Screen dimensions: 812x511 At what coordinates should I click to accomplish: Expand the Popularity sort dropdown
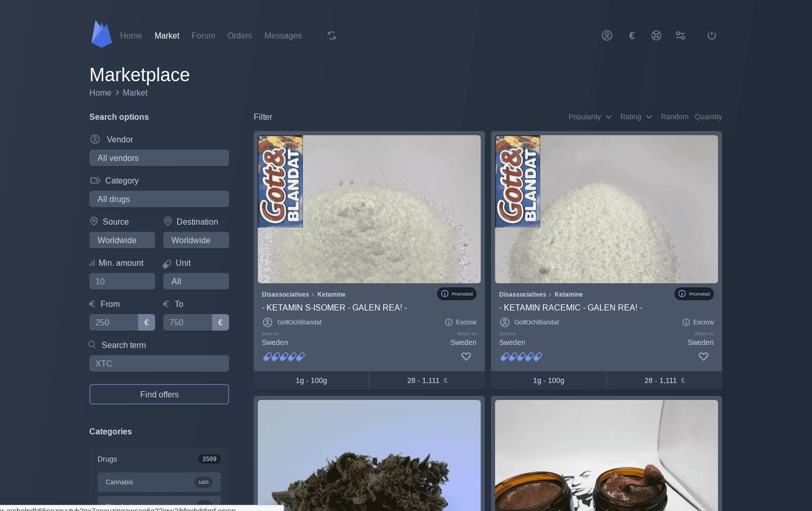coord(590,117)
